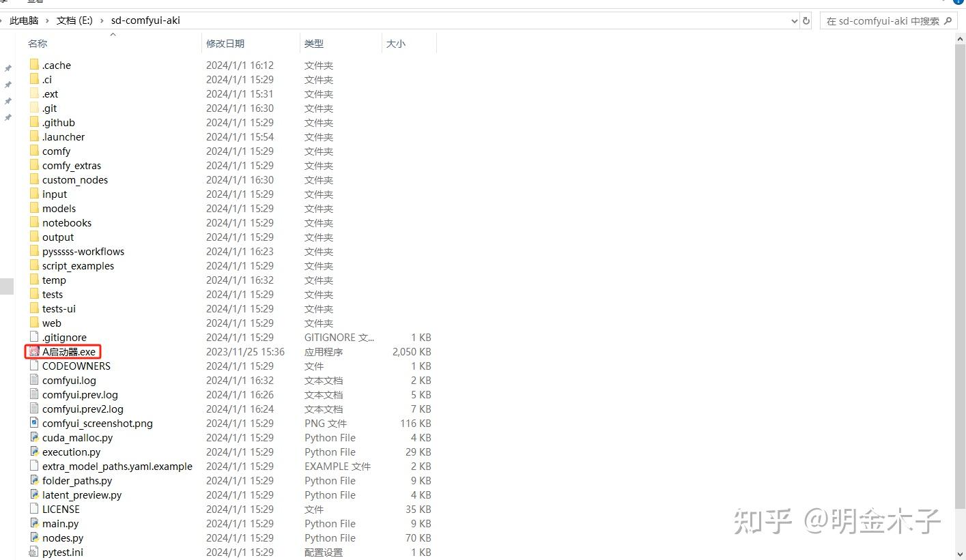Select the .git folder icon
This screenshot has height=560, width=966.
(x=34, y=108)
